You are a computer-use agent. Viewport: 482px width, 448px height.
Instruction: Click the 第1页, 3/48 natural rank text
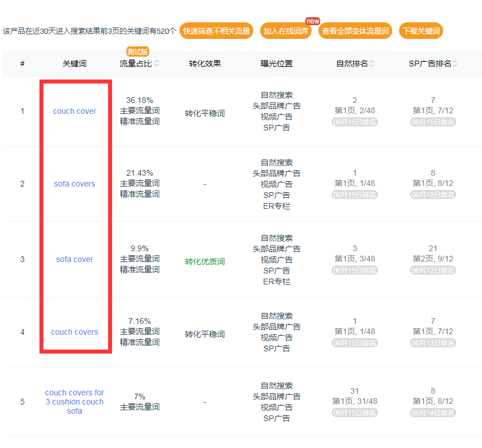point(354,259)
